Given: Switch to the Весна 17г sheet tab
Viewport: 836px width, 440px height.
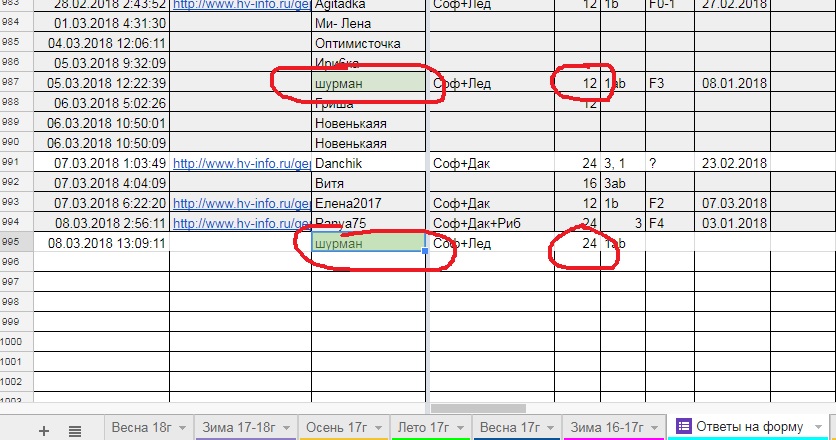Looking at the screenshot, I should click(x=510, y=427).
